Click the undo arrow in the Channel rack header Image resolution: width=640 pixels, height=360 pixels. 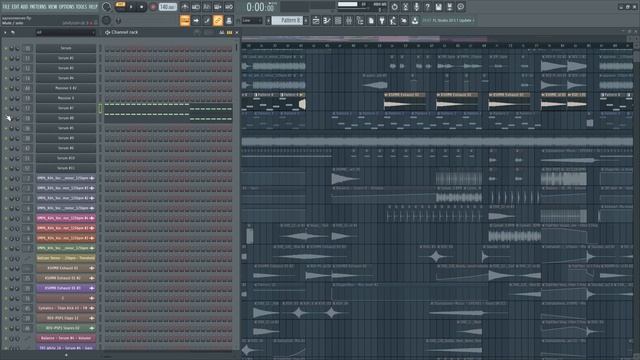[13, 32]
